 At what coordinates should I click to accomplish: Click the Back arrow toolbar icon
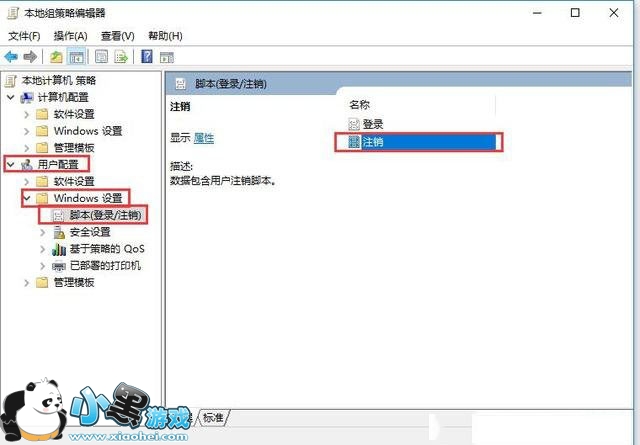(11, 57)
